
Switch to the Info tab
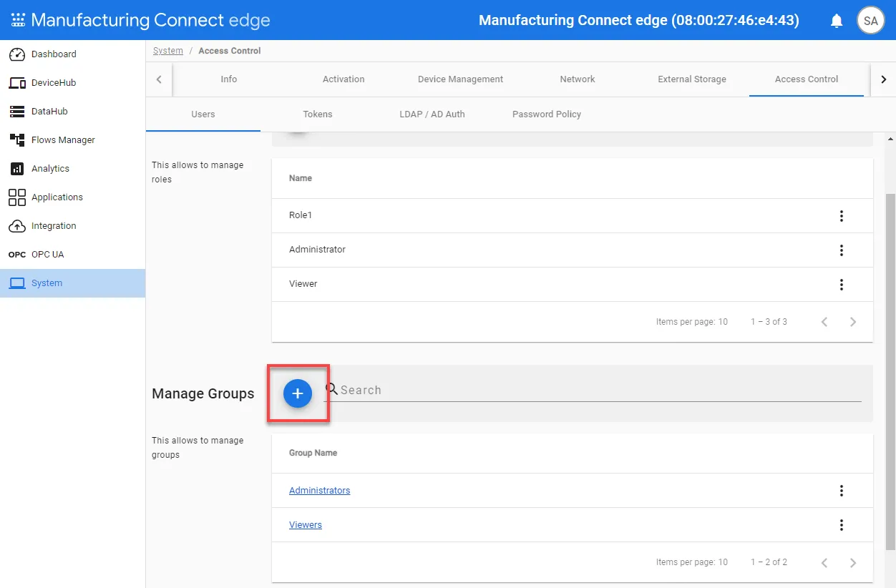229,79
